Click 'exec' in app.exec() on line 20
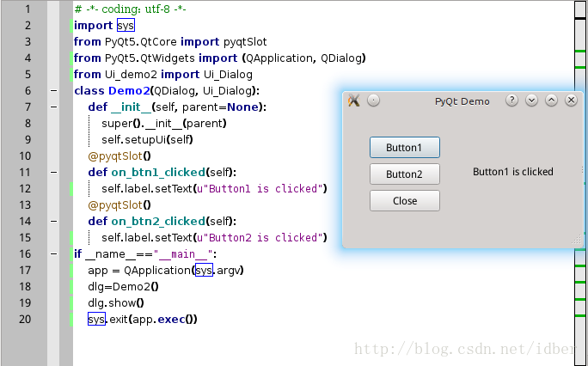 point(171,319)
